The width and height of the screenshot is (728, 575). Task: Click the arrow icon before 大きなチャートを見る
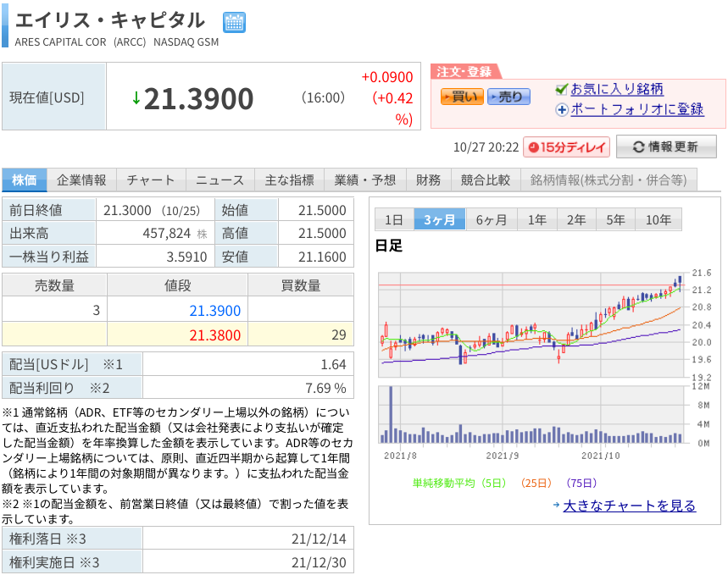[x=557, y=505]
